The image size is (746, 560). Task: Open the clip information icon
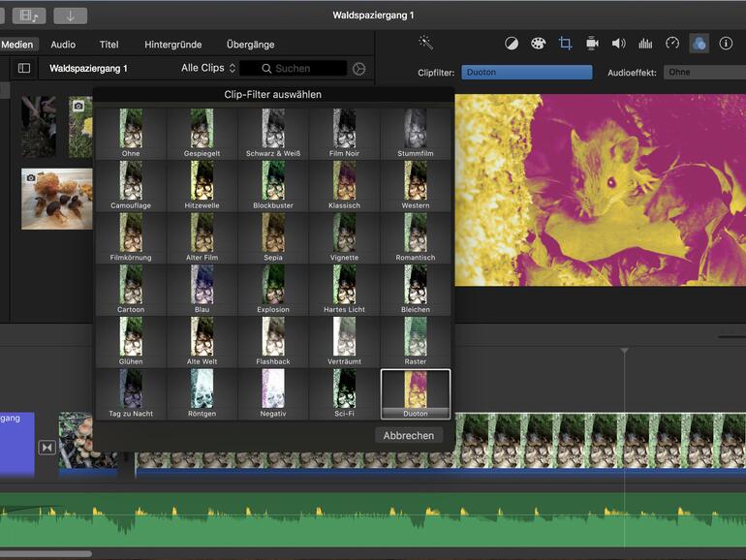726,44
